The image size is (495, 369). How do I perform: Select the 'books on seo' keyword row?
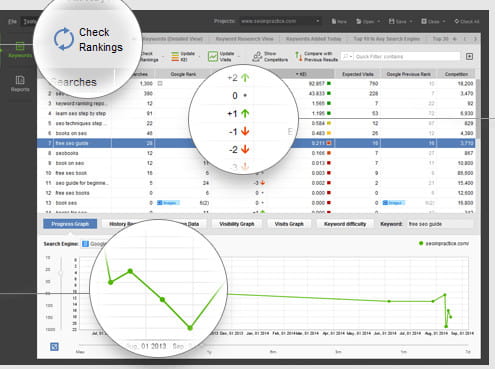tap(256, 133)
